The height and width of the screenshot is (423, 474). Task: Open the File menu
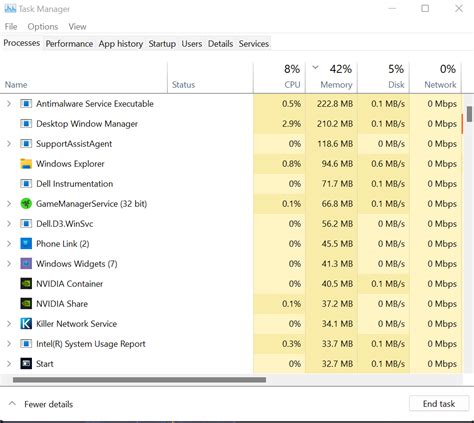(11, 27)
